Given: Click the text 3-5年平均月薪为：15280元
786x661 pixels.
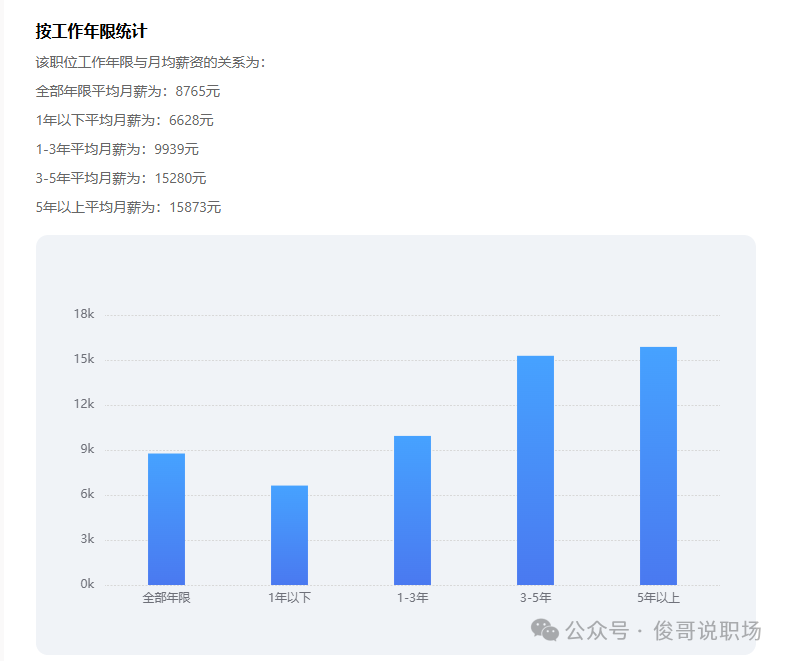Looking at the screenshot, I should pos(121,178).
